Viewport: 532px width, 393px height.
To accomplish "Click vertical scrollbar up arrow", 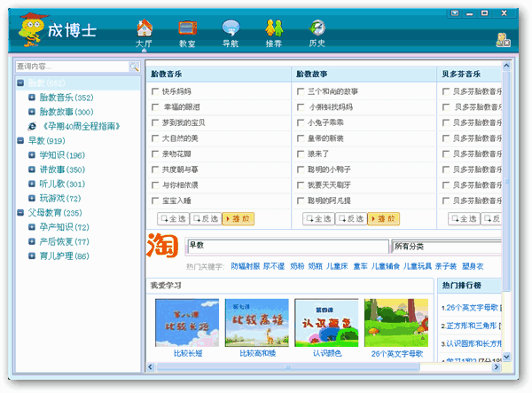I will (x=506, y=66).
